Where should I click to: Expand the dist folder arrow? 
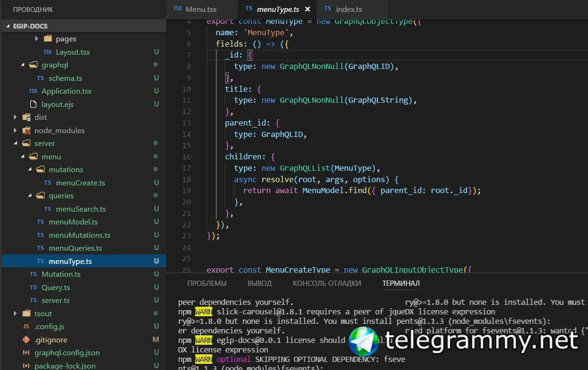[15, 117]
